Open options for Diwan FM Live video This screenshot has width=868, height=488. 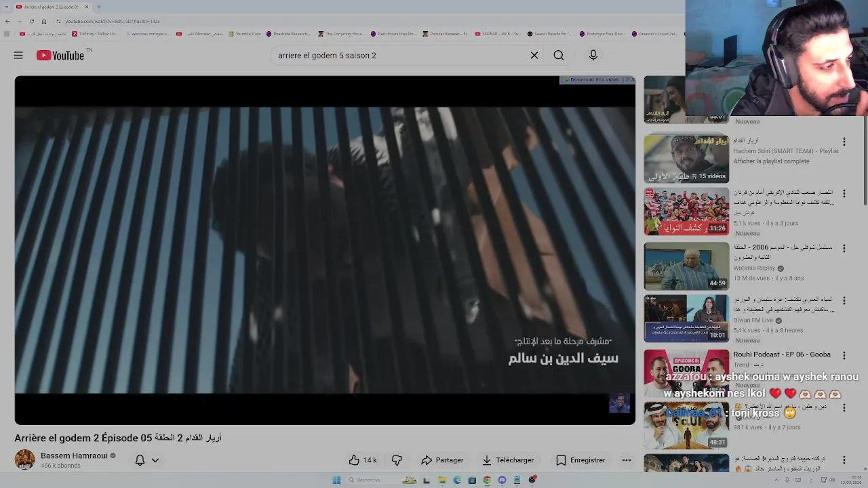[x=844, y=301]
